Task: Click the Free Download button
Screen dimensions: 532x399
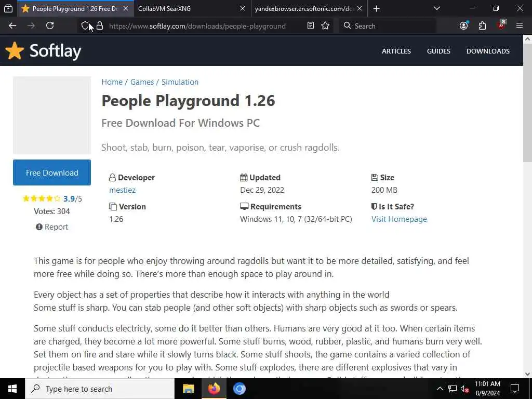Action: coord(52,172)
